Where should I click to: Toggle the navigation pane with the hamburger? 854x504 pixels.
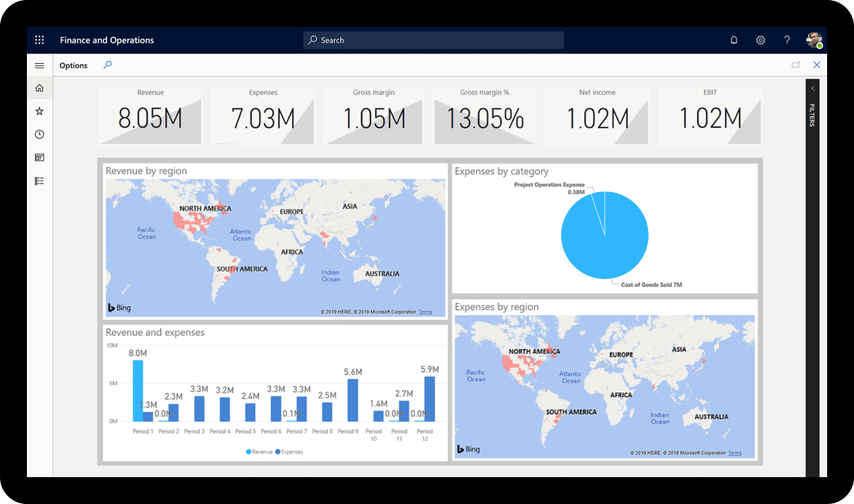coord(39,65)
